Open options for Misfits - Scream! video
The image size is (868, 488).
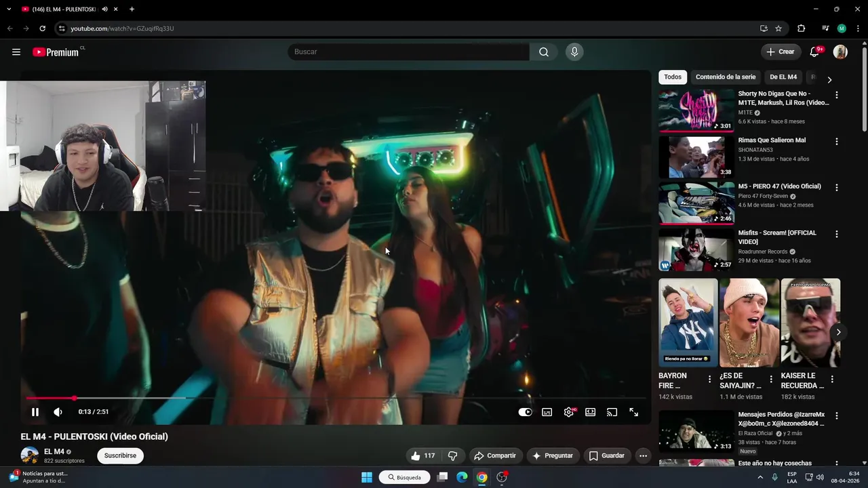point(836,234)
